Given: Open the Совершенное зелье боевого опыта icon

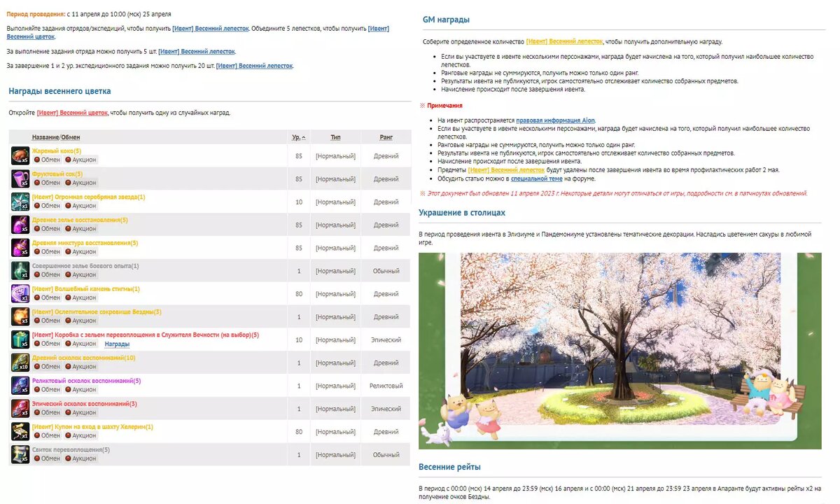Looking at the screenshot, I should (x=20, y=271).
